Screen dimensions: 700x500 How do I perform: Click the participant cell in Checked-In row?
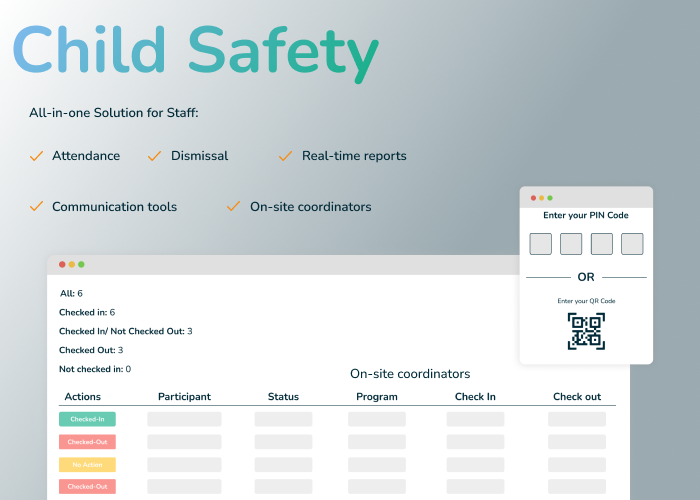point(184,419)
